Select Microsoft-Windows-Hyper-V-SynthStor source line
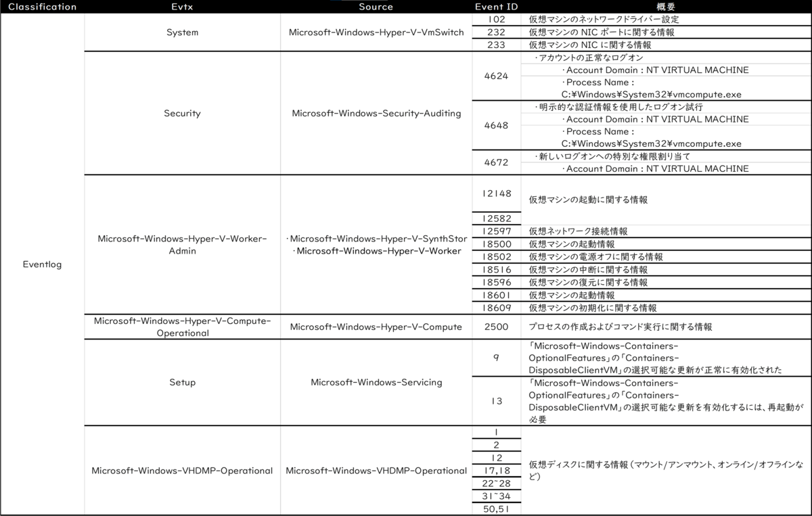The image size is (812, 516). 376,238
